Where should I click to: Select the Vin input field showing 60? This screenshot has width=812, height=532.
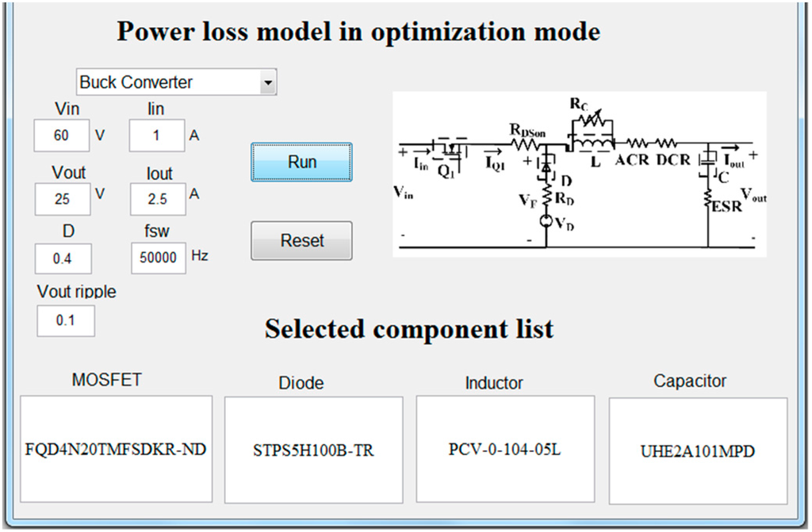pos(62,136)
